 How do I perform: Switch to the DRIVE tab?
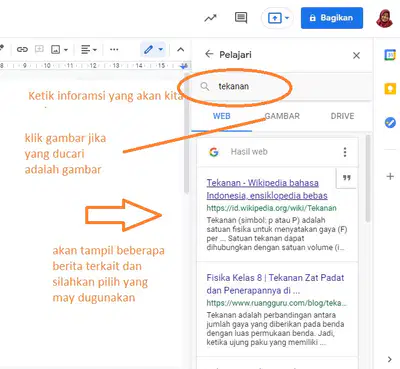click(x=342, y=116)
